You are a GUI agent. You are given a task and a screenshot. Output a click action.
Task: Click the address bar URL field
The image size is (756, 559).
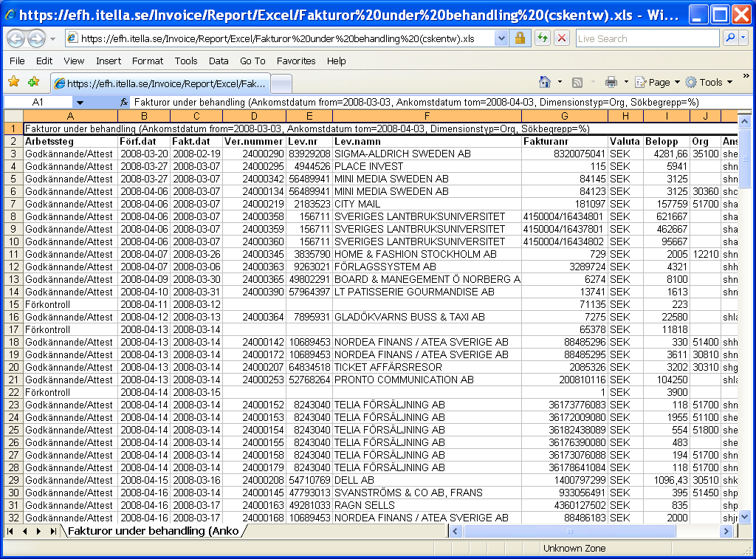(x=280, y=38)
